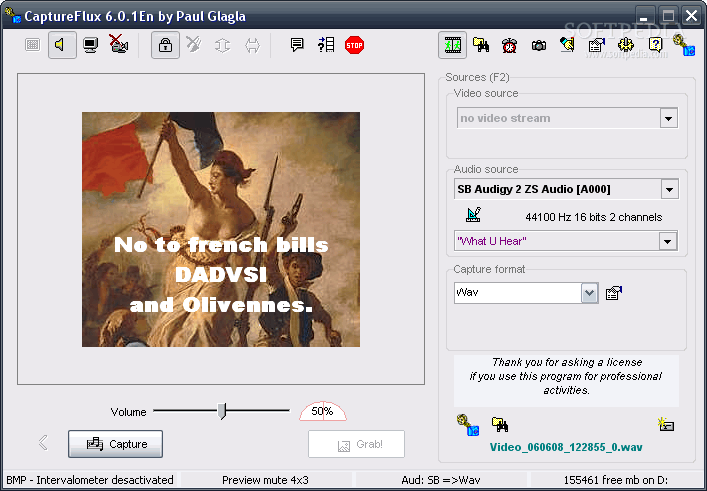Click the bottom folder binoculars browse icon
This screenshot has height=491, width=707.
[500, 424]
